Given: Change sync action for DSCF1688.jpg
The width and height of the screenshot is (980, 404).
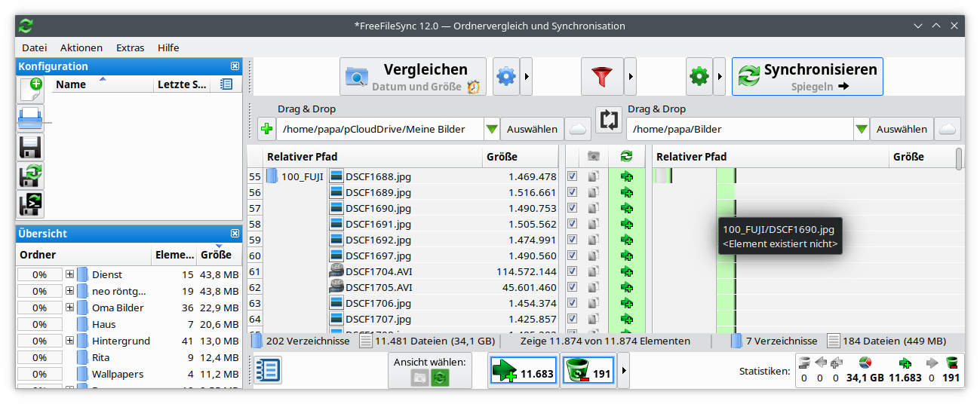Looking at the screenshot, I should click(627, 176).
